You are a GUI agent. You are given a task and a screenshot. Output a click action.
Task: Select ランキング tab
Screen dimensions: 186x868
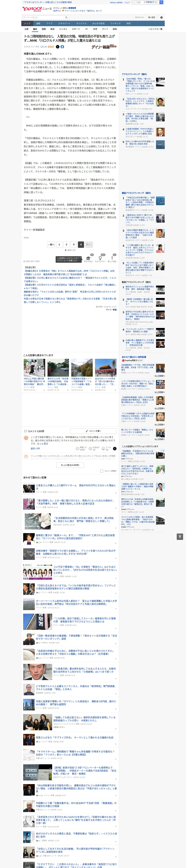[x=115, y=24]
